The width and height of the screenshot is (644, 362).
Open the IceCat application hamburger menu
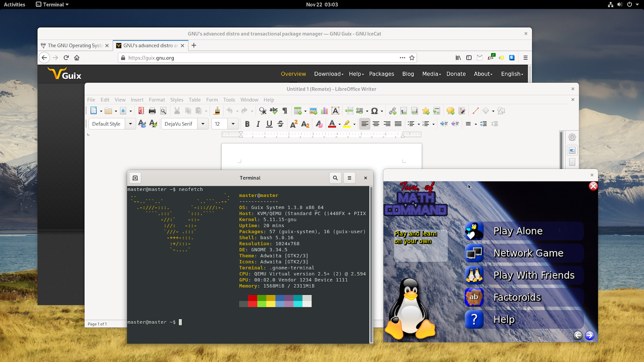pyautogui.click(x=525, y=58)
